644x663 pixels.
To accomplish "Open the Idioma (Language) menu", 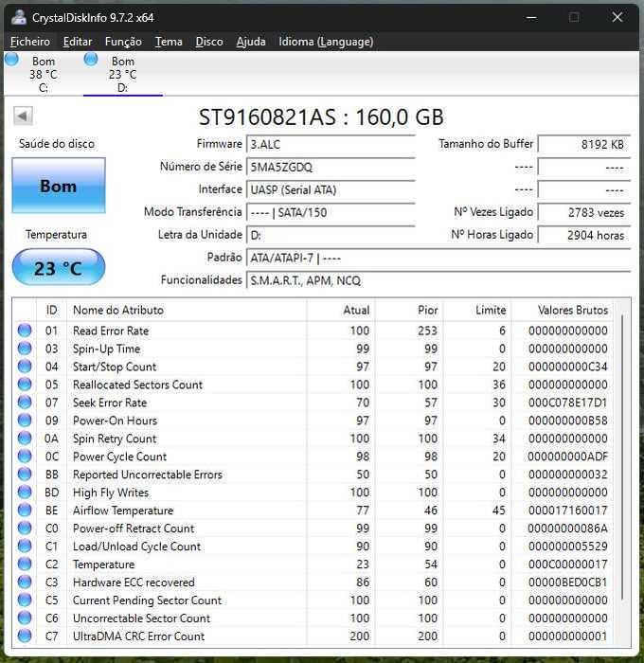I will click(326, 42).
